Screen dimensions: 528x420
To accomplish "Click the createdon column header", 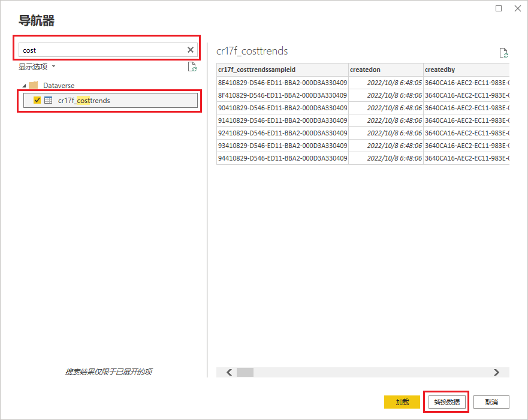I will [x=386, y=70].
